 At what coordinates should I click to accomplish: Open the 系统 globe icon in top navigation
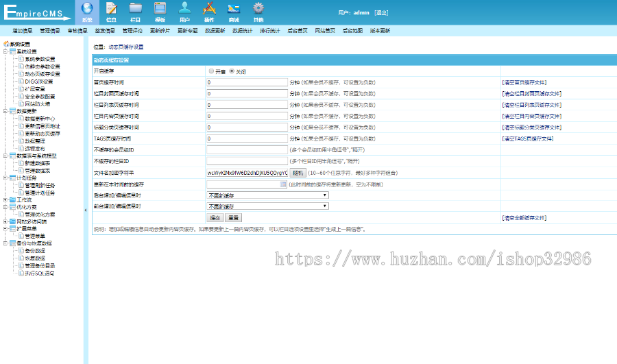tap(87, 9)
